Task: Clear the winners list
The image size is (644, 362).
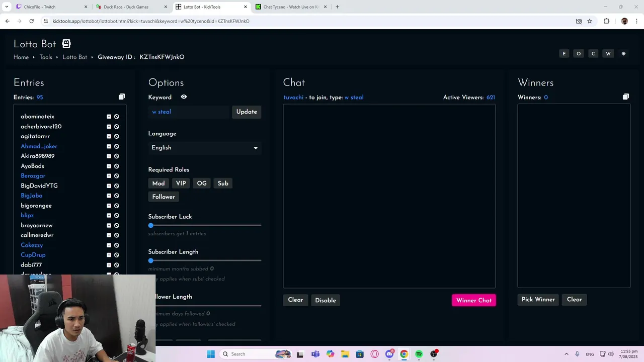Action: (x=574, y=300)
